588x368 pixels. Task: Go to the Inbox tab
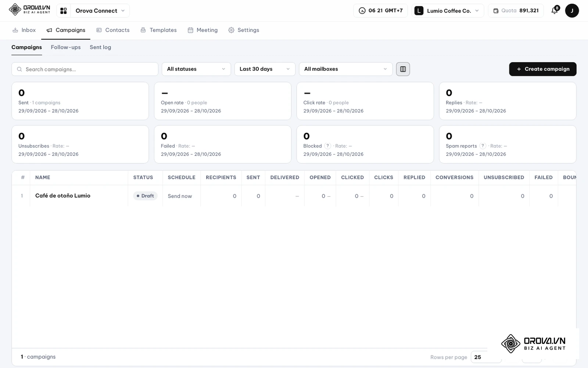pyautogui.click(x=24, y=30)
